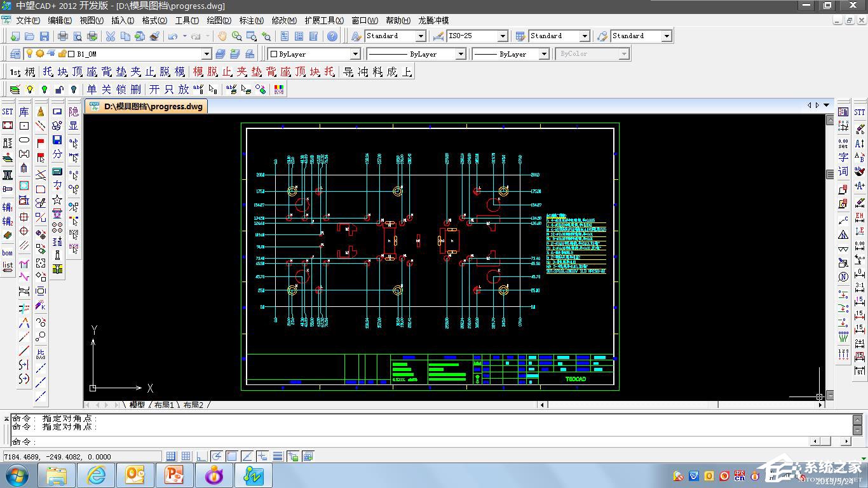Viewport: 868px width, 488px height.
Task: Open the ISO-25 dimension style dropdown
Action: 502,36
